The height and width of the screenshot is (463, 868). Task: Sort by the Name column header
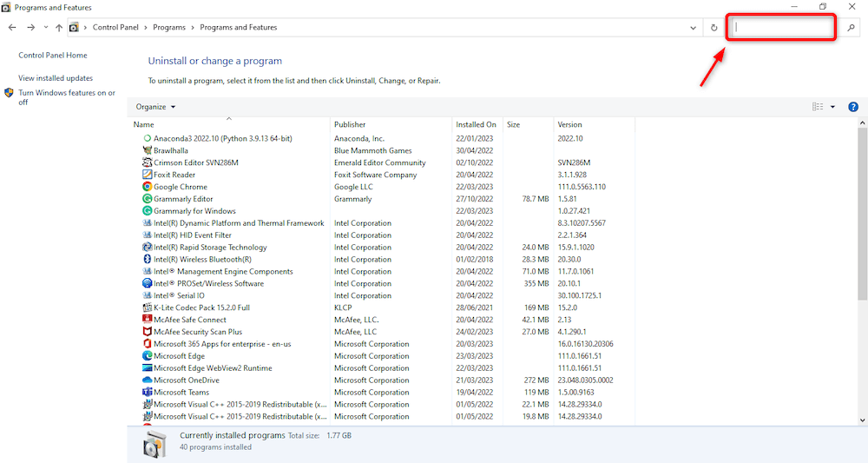click(x=230, y=124)
